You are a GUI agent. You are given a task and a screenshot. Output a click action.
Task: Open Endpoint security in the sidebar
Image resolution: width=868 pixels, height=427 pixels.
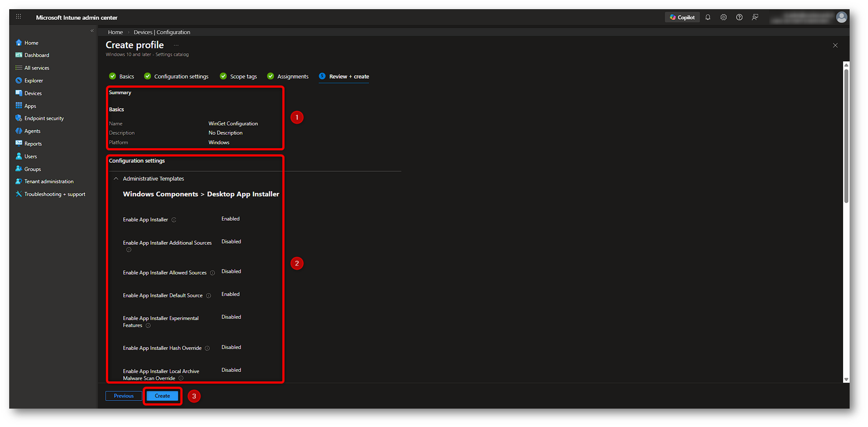[x=39, y=118]
